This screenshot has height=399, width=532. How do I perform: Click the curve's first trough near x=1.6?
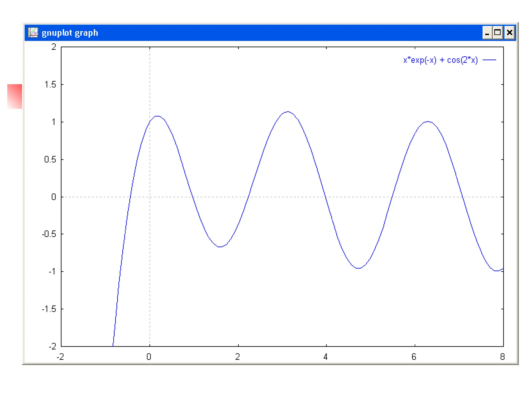220,247
